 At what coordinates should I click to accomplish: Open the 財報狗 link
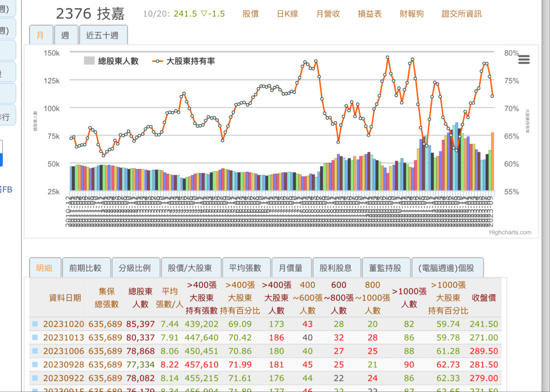point(411,14)
